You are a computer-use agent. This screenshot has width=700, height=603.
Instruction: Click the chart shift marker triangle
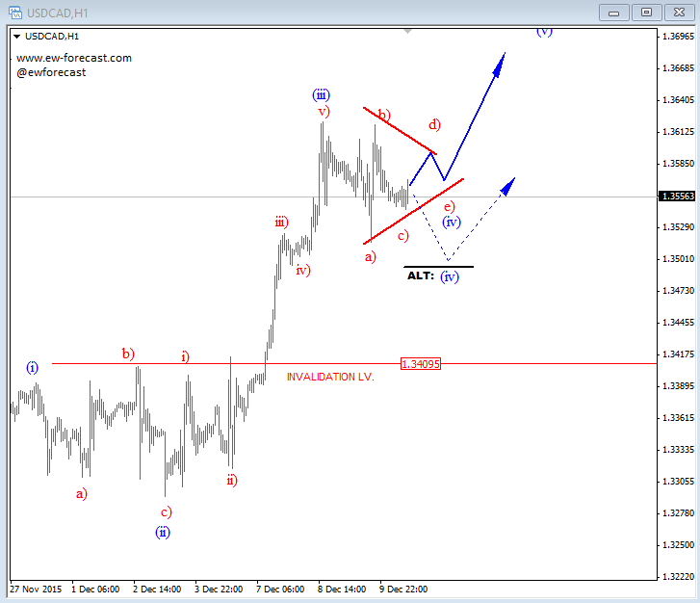(x=407, y=31)
